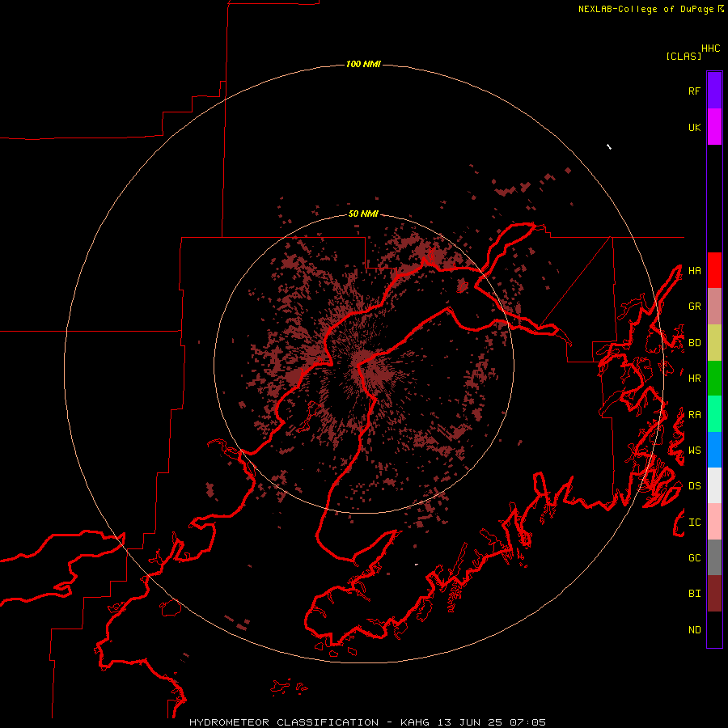The image size is (728, 728).
Task: Click the RF purple legend swatch
Action: tap(714, 91)
